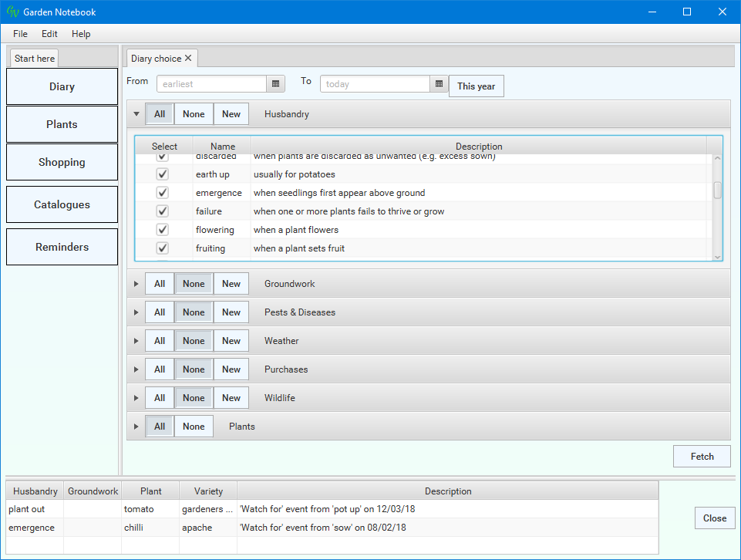Open the To date calendar picker

click(x=439, y=84)
